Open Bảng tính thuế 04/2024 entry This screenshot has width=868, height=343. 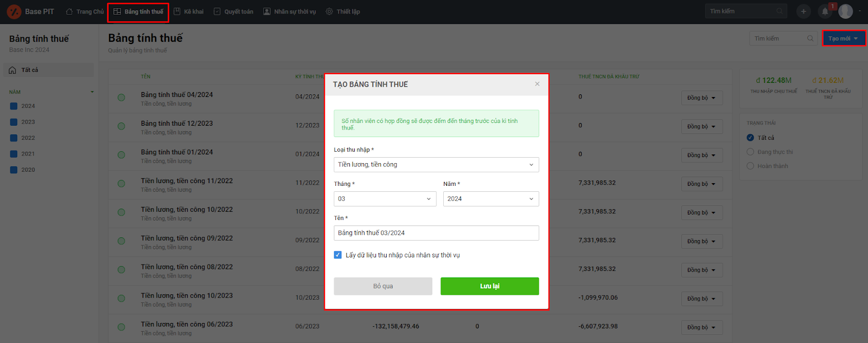tap(177, 95)
